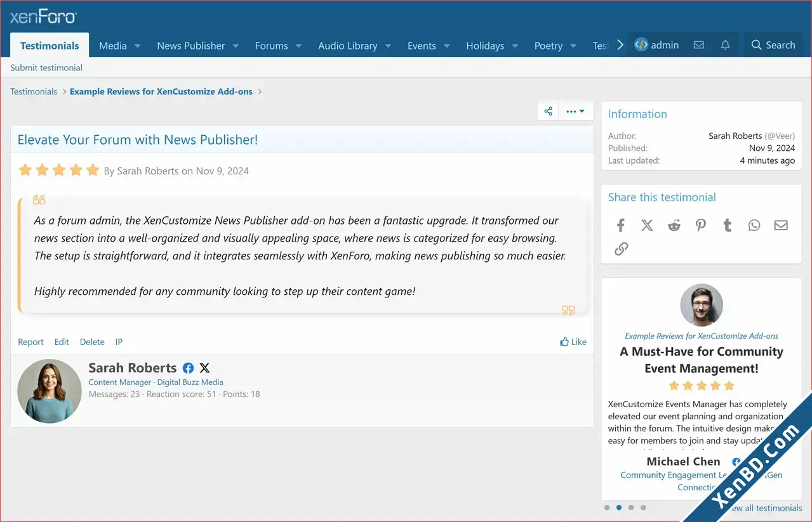
Task: Share this testimonial on X
Action: pyautogui.click(x=647, y=225)
